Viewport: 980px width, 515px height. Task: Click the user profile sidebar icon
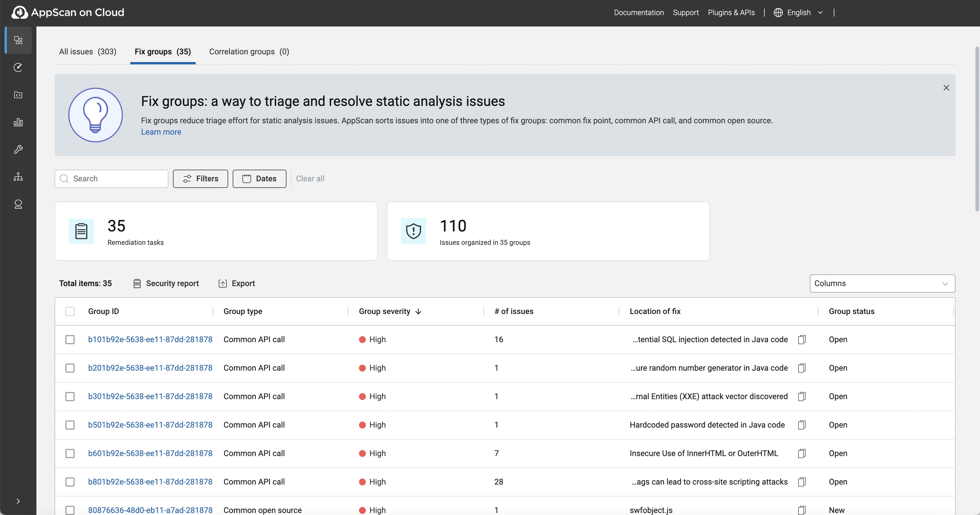[x=18, y=204]
